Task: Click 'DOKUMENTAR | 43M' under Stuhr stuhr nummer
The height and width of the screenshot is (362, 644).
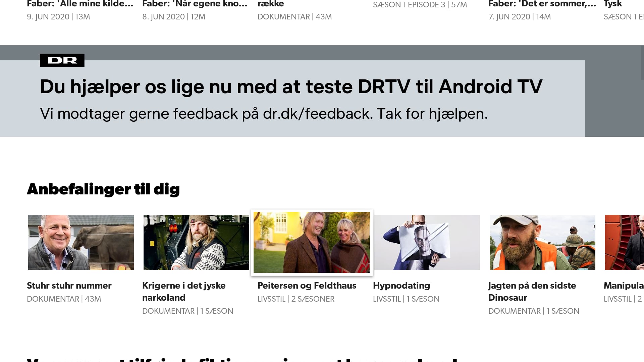Action: [64, 299]
